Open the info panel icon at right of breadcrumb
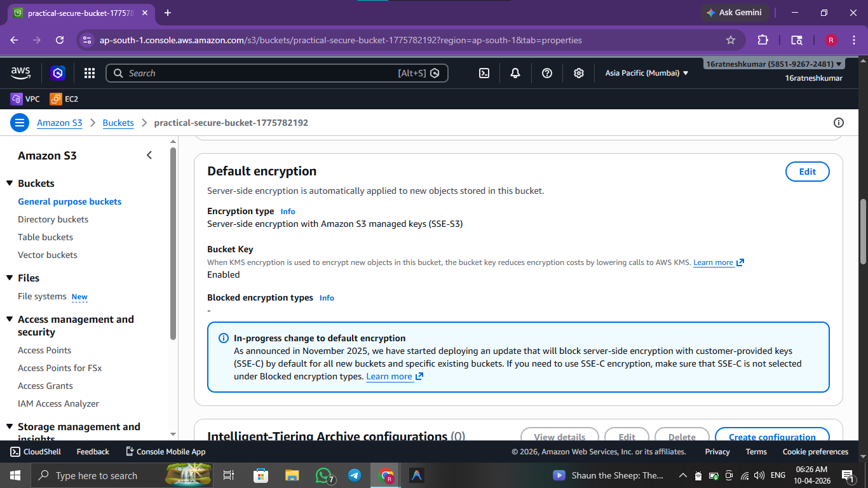Image resolution: width=868 pixels, height=488 pixels. pyautogui.click(x=839, y=123)
